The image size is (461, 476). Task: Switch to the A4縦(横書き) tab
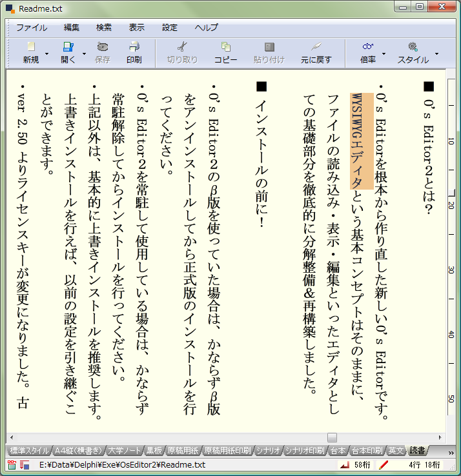77,451
